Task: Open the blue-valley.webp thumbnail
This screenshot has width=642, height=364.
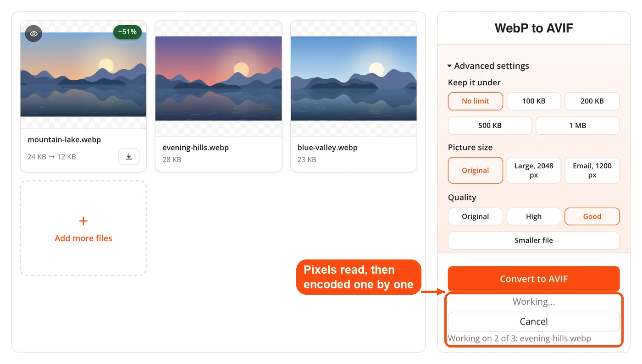Action: (354, 78)
